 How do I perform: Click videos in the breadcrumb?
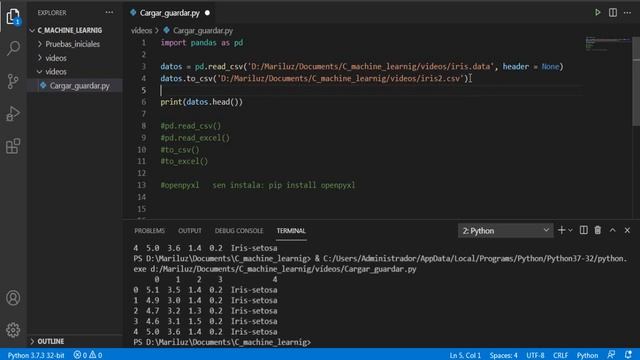pyautogui.click(x=141, y=31)
